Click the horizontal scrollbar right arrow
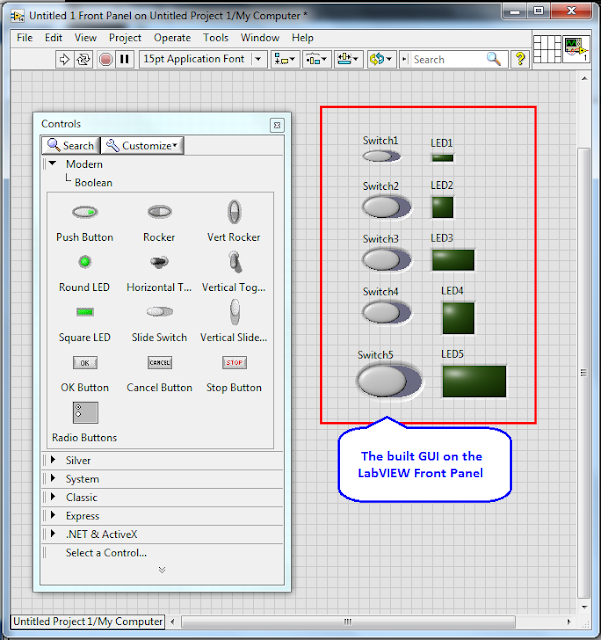Screen dimensions: 601x640 click(x=568, y=622)
